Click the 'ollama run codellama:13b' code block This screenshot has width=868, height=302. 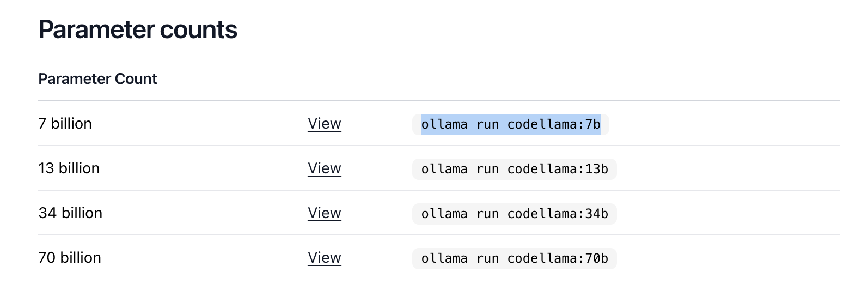tap(514, 169)
